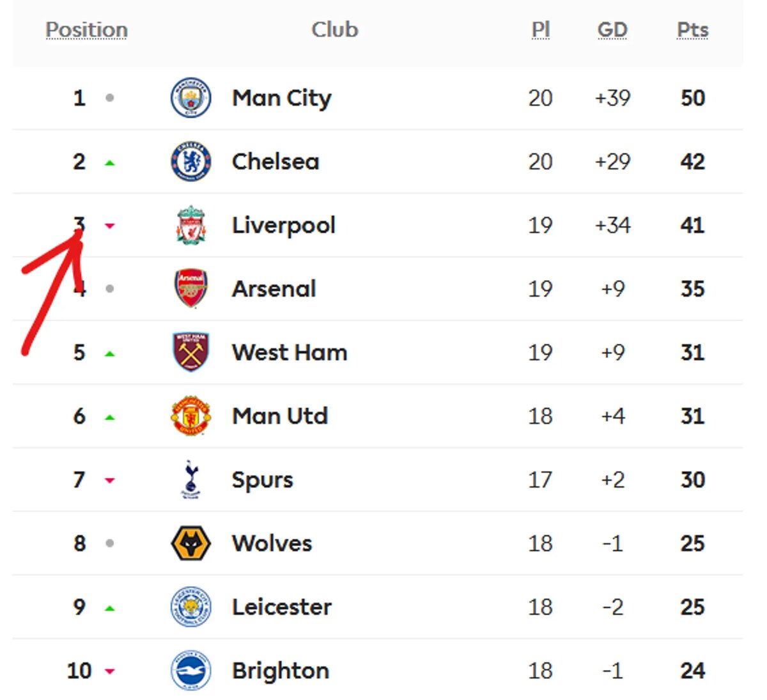Open the Brighton team name link
This screenshot has height=700, width=767.
pyautogui.click(x=281, y=671)
